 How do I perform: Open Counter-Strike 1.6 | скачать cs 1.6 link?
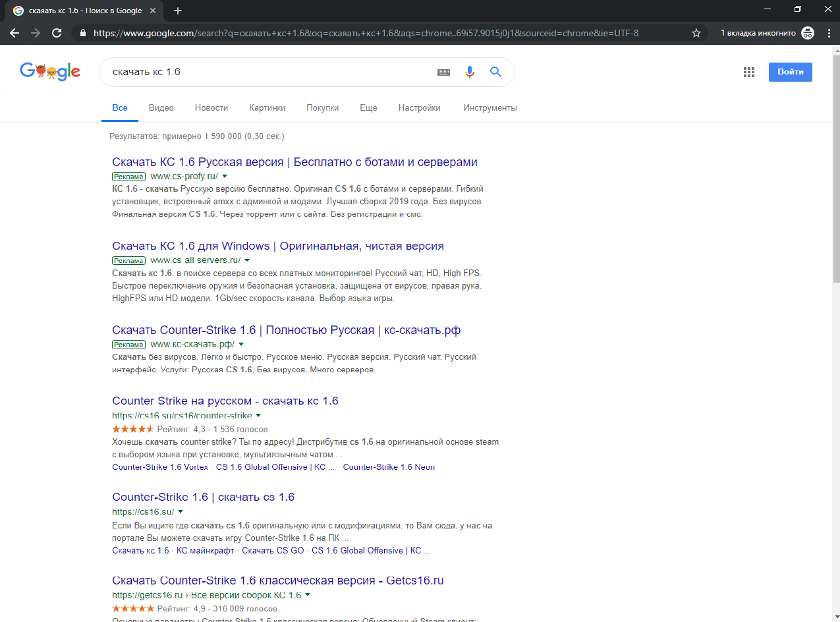click(204, 497)
